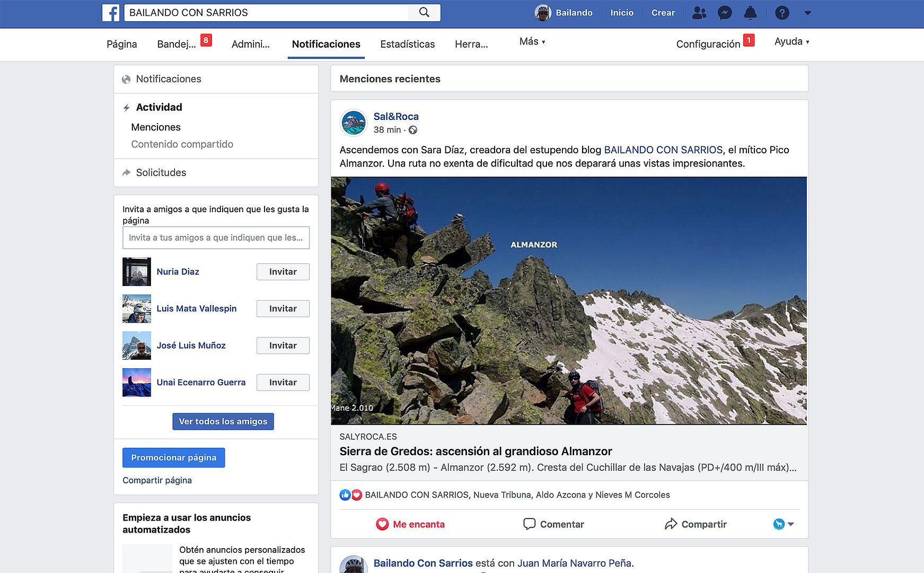This screenshot has height=573, width=924.
Task: Click Nuria Diaz profile thumbnail
Action: point(137,272)
